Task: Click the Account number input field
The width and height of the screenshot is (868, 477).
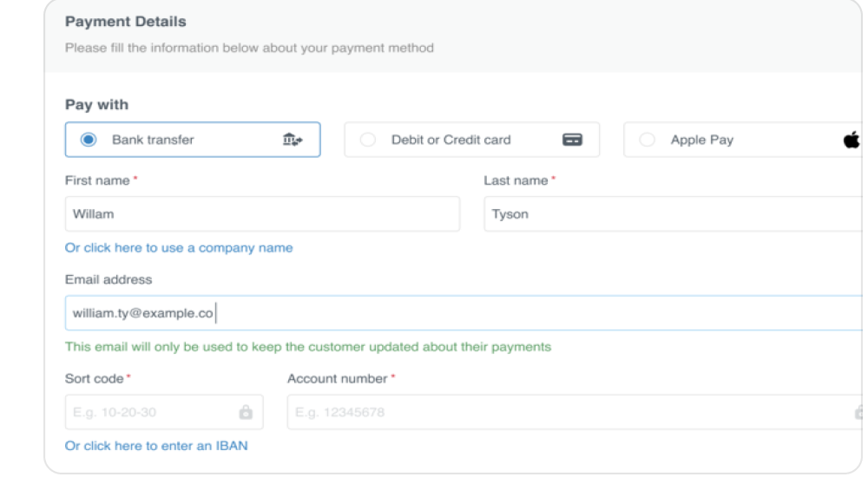Action: coord(564,412)
